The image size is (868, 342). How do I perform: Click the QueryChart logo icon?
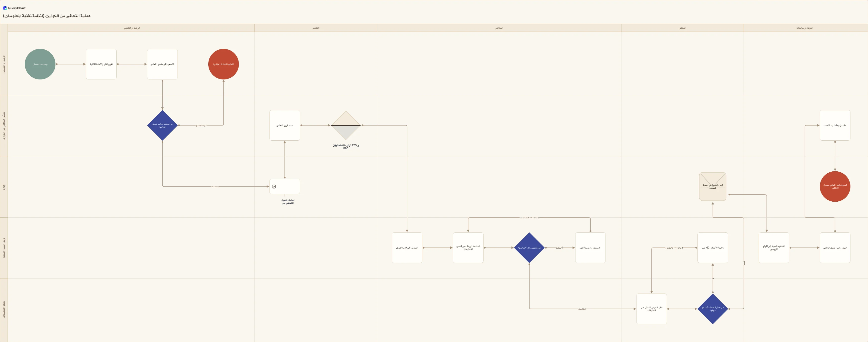5,8
